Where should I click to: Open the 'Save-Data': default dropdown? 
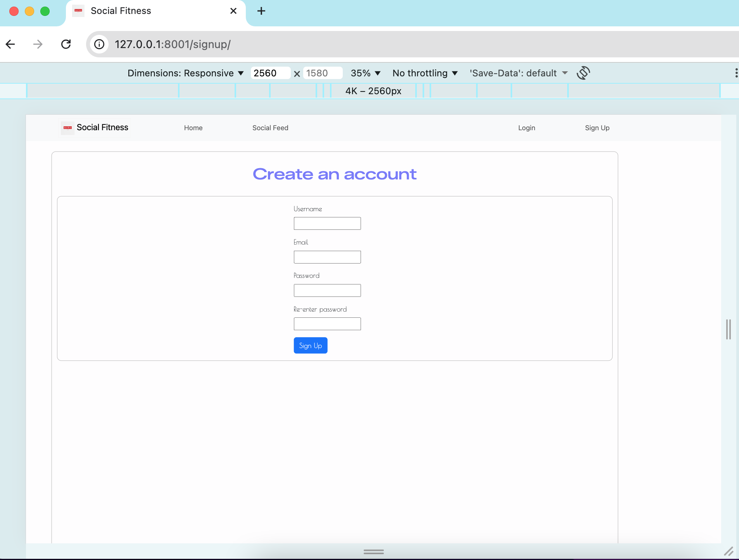click(517, 73)
